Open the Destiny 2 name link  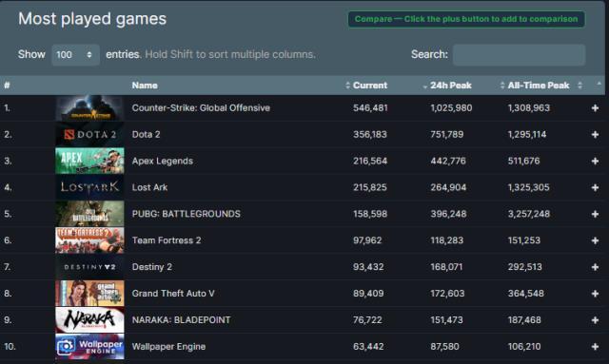point(152,267)
